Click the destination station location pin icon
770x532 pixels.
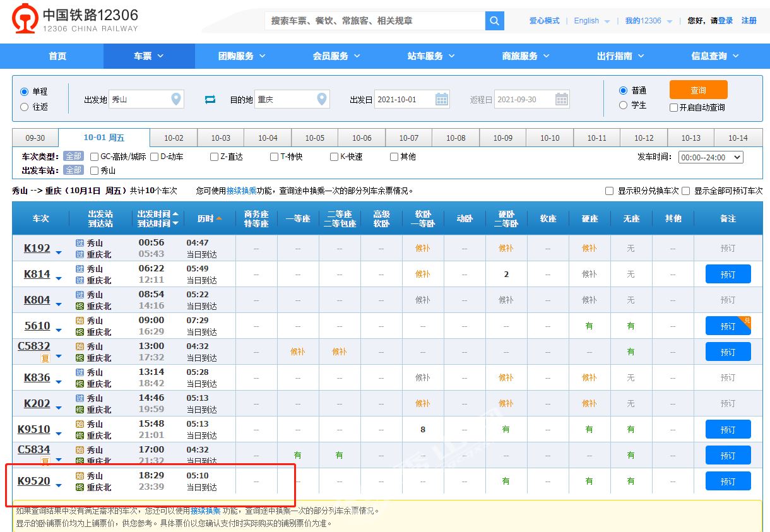click(x=322, y=99)
